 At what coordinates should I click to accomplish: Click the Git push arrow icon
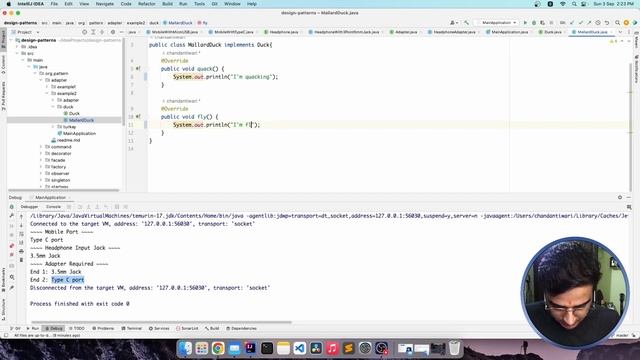pos(589,23)
